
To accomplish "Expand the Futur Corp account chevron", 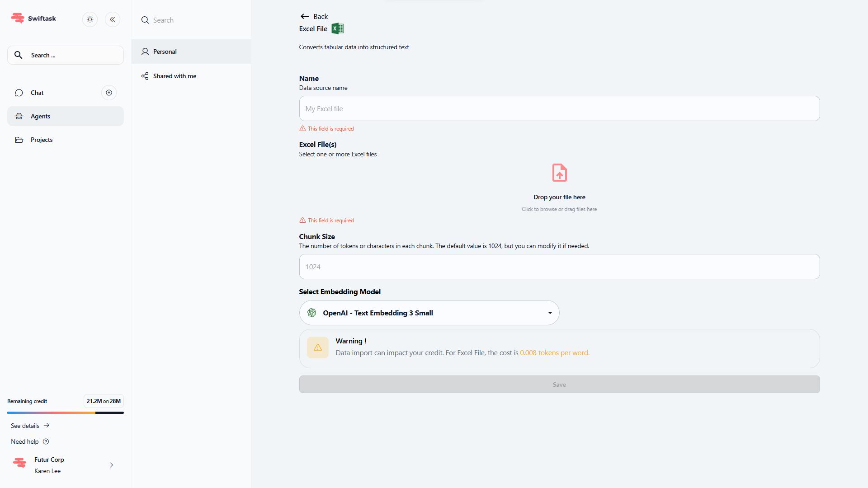I will [111, 465].
